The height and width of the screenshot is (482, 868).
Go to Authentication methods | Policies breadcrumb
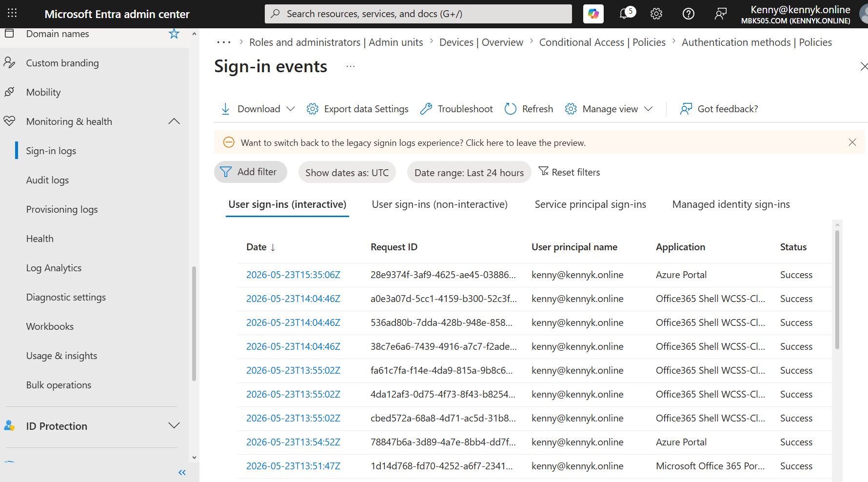tap(756, 42)
